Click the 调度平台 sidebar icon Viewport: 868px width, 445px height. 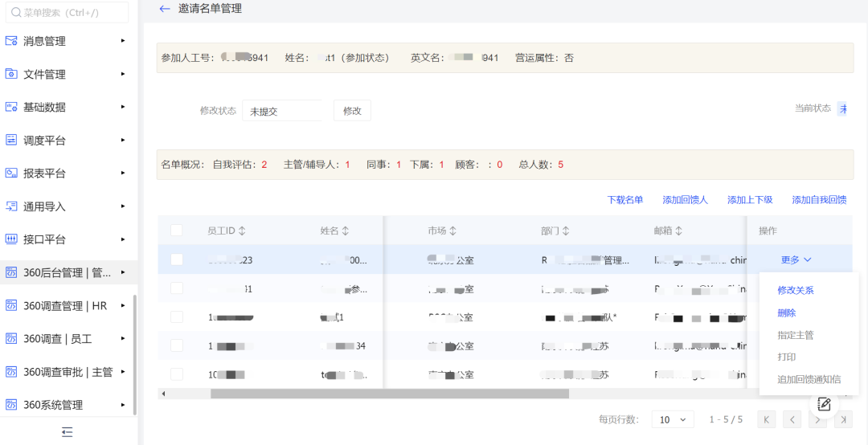11,141
